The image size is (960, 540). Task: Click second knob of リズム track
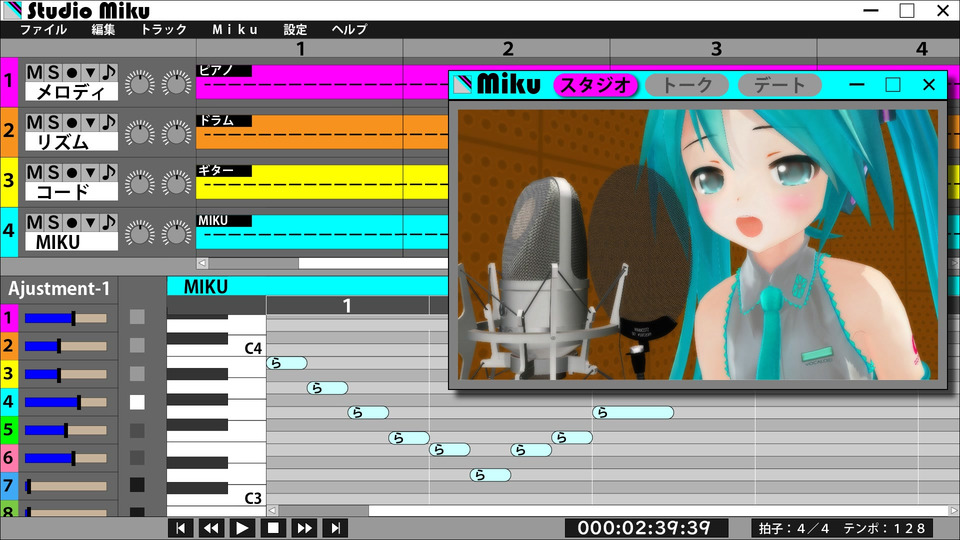(176, 133)
